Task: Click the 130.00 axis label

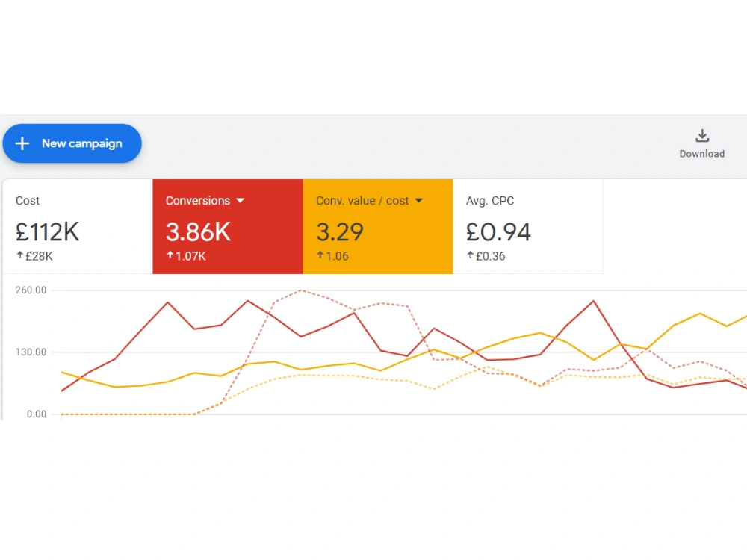Action: 31,352
